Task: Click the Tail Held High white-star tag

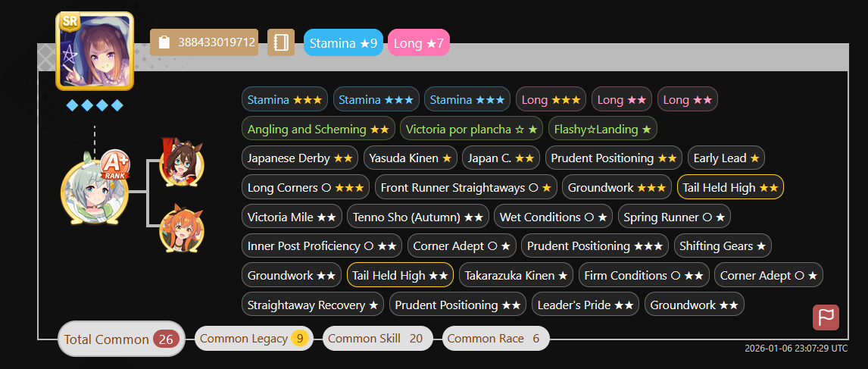Action: click(400, 275)
